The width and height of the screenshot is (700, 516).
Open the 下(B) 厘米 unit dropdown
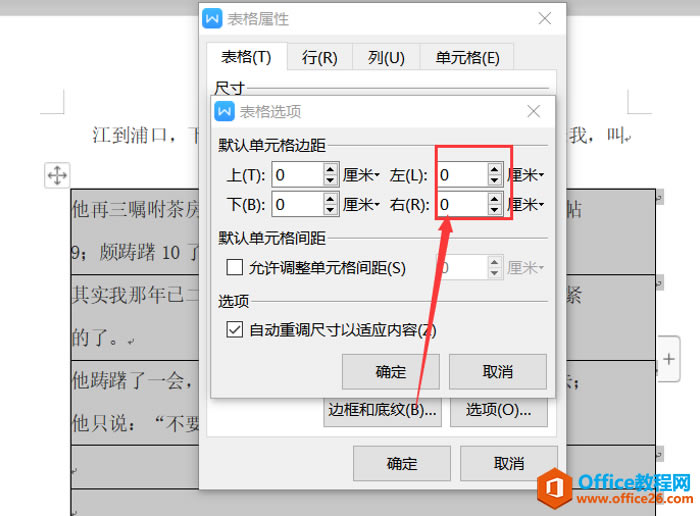[x=361, y=205]
